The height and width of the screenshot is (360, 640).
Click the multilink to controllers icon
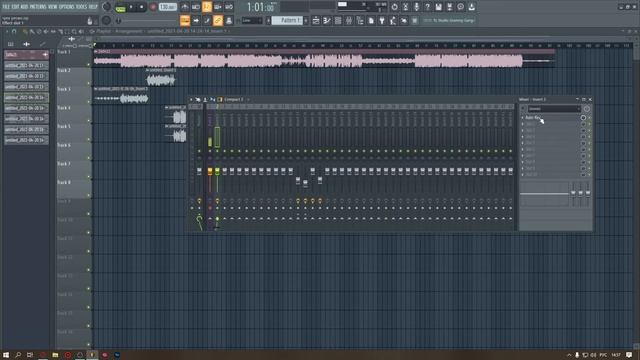click(x=229, y=20)
